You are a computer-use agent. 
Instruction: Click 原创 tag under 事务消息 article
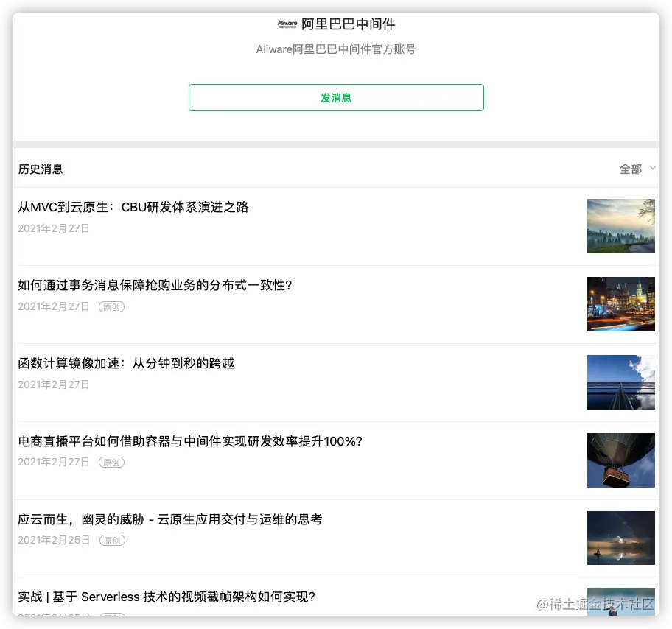[x=111, y=307]
